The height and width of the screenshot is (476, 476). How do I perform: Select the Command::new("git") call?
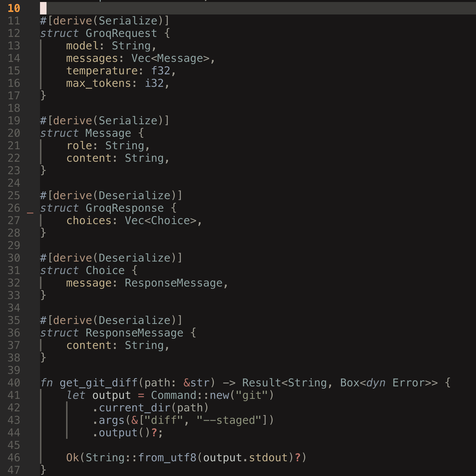pyautogui.click(x=211, y=395)
